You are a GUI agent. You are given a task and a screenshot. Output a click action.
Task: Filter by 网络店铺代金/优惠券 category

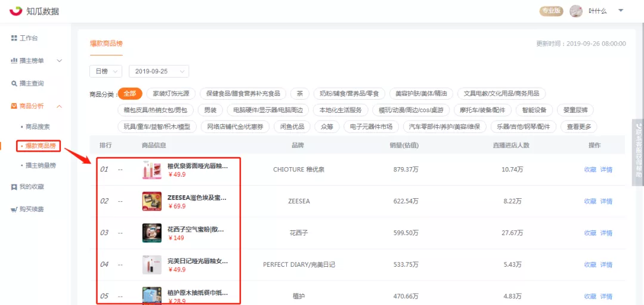point(235,127)
